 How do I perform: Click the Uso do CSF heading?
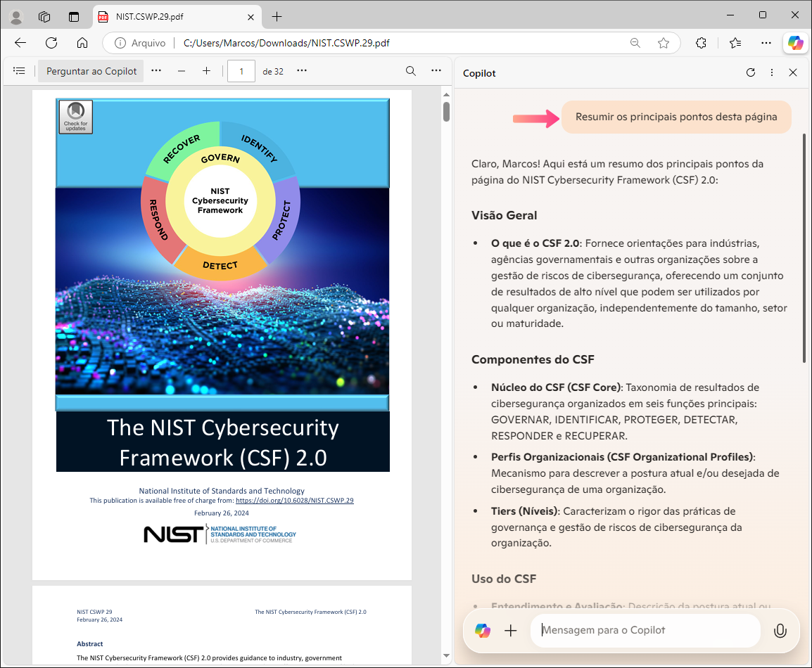503,579
